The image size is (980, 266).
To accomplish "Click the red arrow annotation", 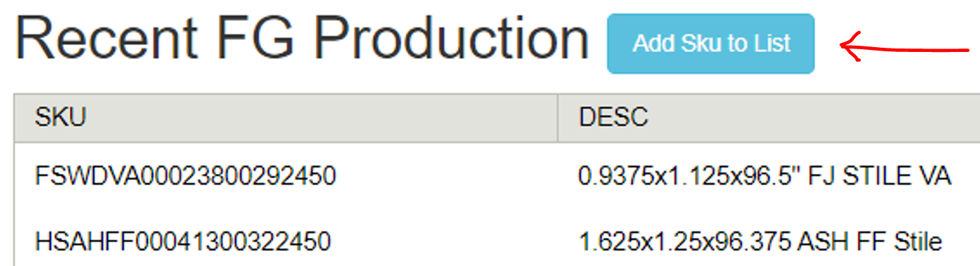I will pos(904,47).
